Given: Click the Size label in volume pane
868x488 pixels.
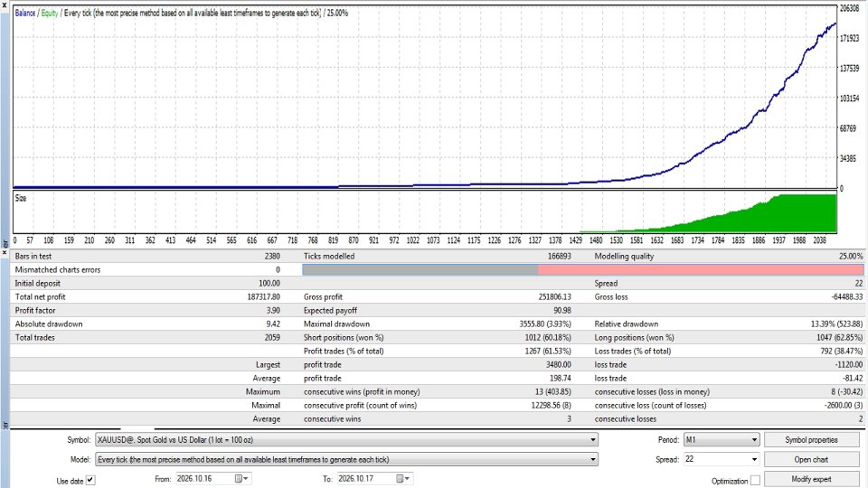Looking at the screenshot, I should coord(21,198).
